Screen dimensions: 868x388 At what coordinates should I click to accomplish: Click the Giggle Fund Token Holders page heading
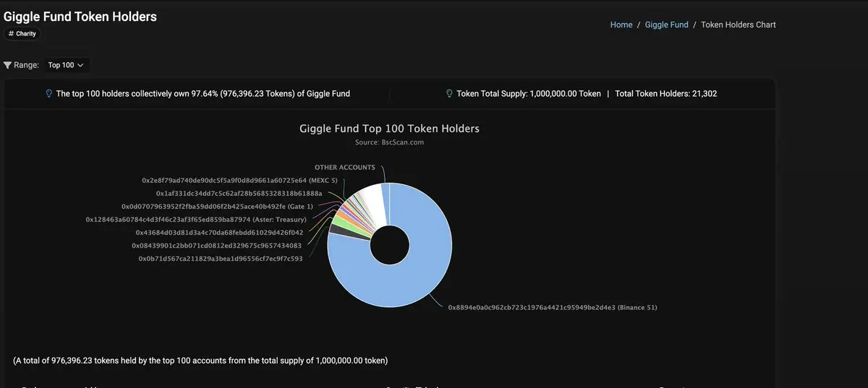click(x=80, y=16)
